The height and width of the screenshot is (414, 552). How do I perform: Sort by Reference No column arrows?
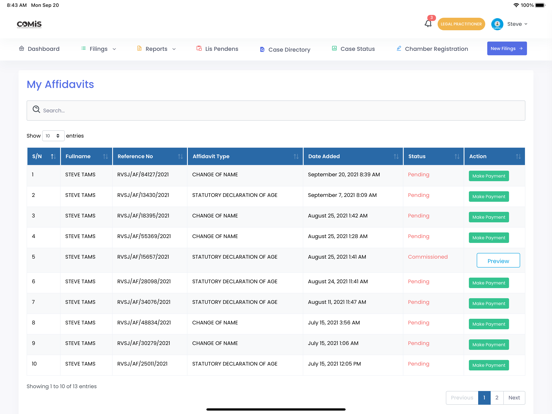[180, 156]
